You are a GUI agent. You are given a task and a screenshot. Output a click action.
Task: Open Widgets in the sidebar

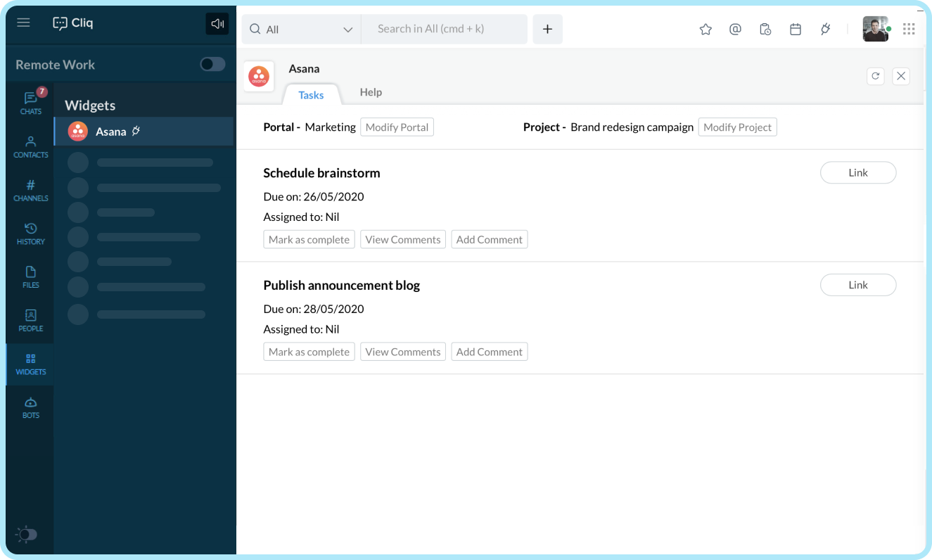[x=31, y=364]
